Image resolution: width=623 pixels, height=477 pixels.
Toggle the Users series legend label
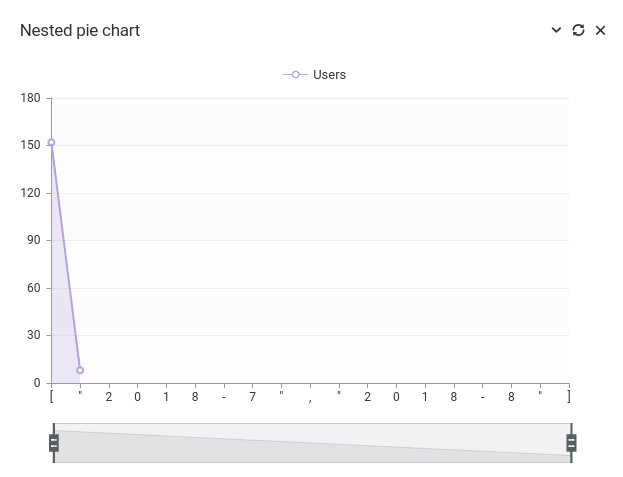329,75
